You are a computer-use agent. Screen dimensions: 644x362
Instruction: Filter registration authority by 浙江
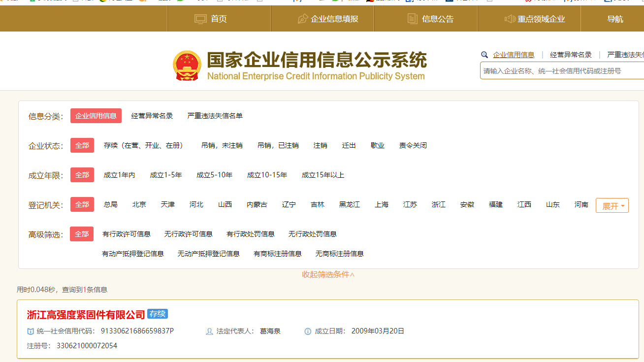[x=439, y=204]
